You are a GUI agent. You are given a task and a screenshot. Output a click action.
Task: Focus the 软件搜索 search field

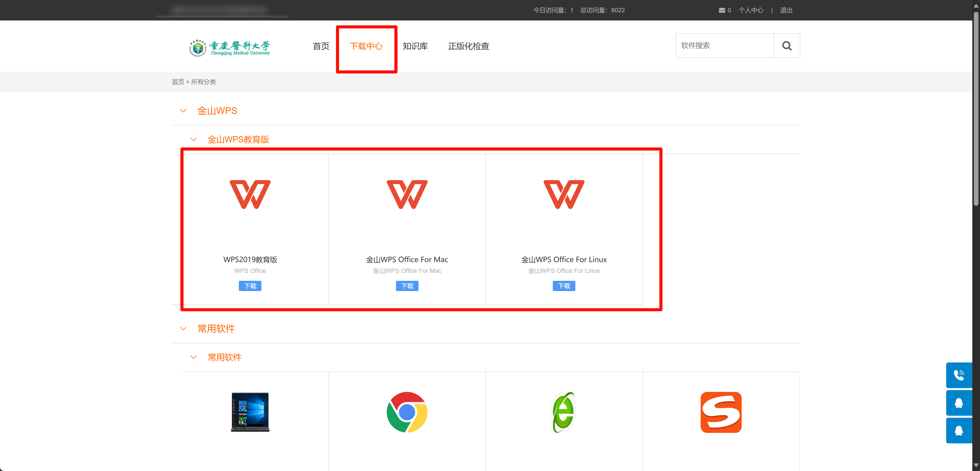[x=724, y=46]
